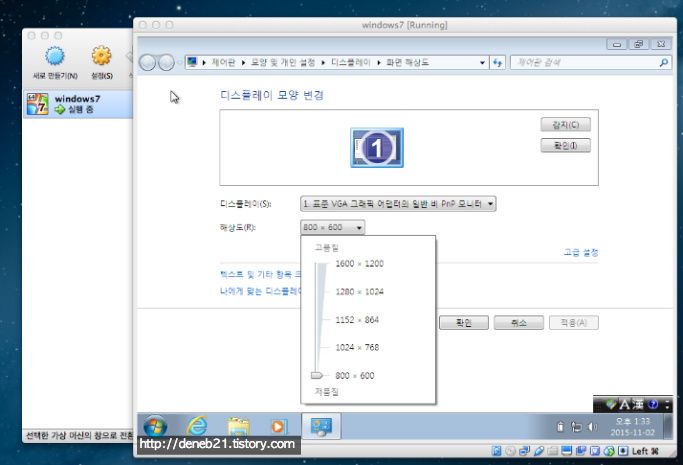This screenshot has height=465, width=683.
Task: Toggle the 해상도(R) 800 × 600 dropdown
Action: click(332, 227)
